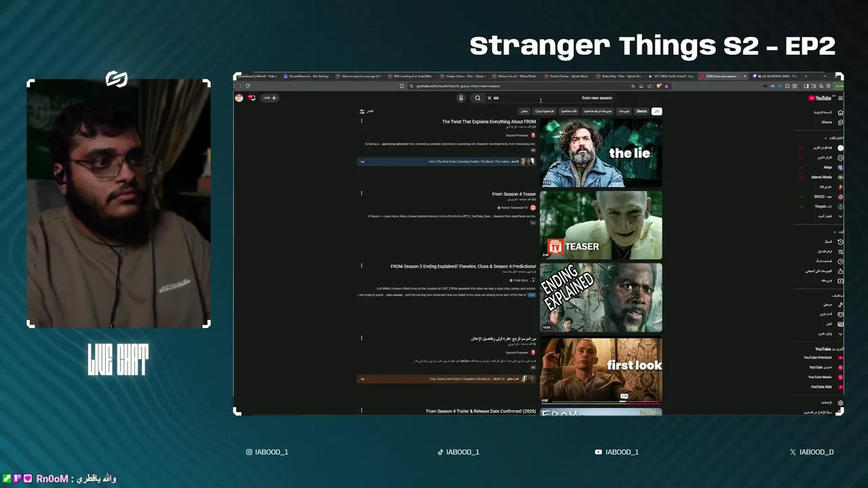Clear the YouTube search query
This screenshot has width=868, height=488.
point(489,98)
